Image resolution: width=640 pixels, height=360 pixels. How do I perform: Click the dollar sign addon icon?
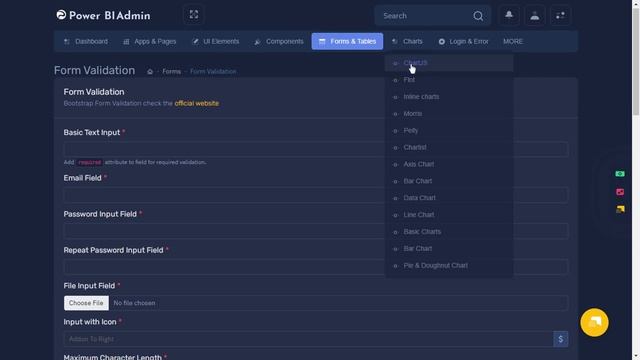coord(560,339)
